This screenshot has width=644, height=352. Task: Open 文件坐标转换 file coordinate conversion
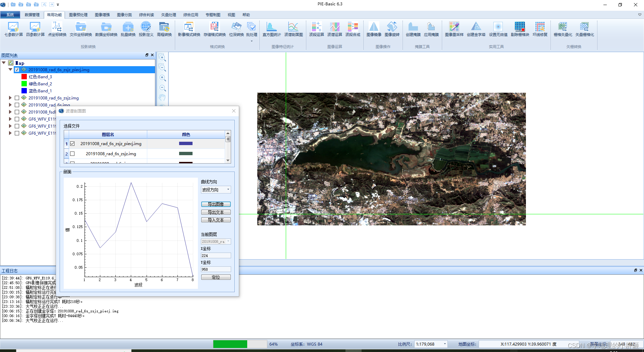[x=80, y=29]
